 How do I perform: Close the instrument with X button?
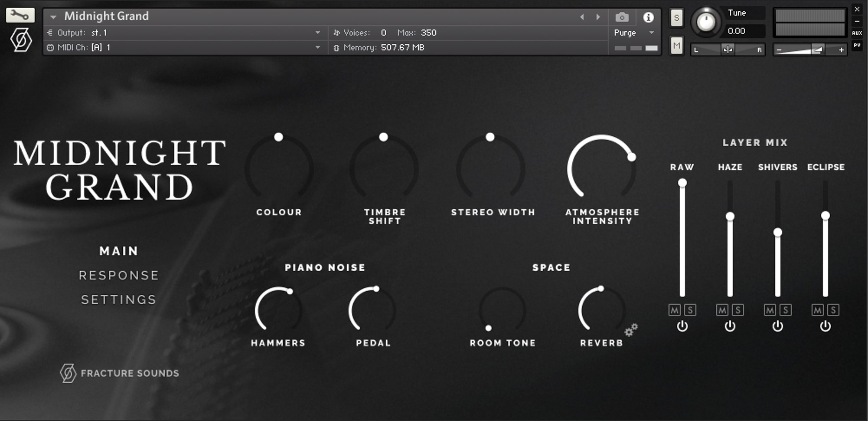tap(857, 9)
